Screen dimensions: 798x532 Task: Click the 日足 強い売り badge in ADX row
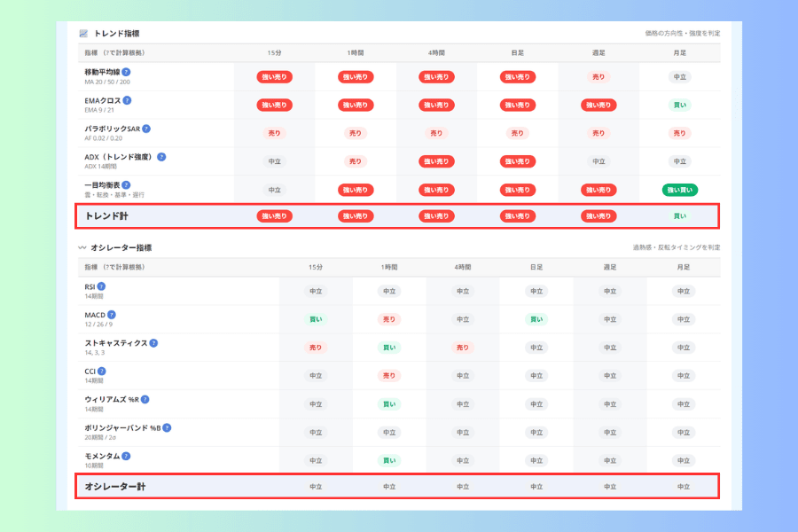[x=518, y=161]
